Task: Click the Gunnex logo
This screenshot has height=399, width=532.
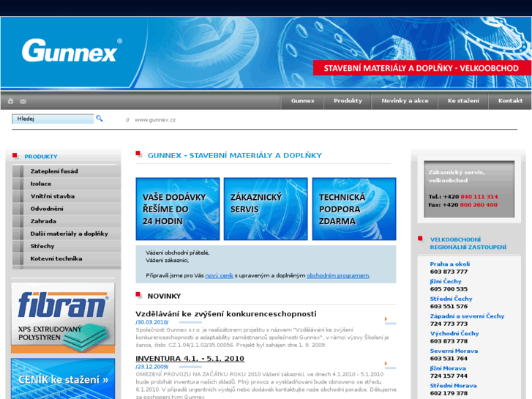Action: coord(72,51)
